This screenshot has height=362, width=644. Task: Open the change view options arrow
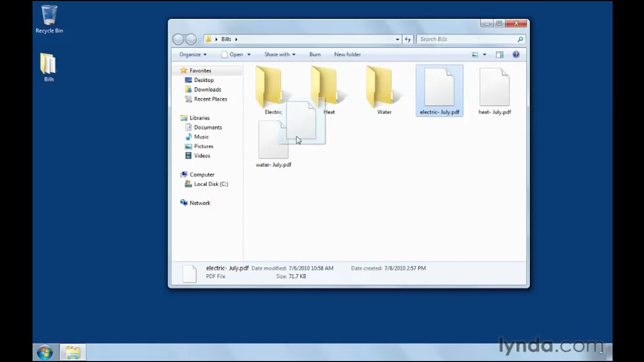pyautogui.click(x=485, y=54)
